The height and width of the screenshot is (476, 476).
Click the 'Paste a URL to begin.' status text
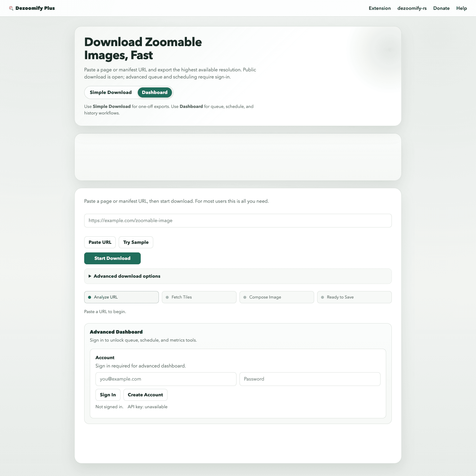tap(105, 312)
